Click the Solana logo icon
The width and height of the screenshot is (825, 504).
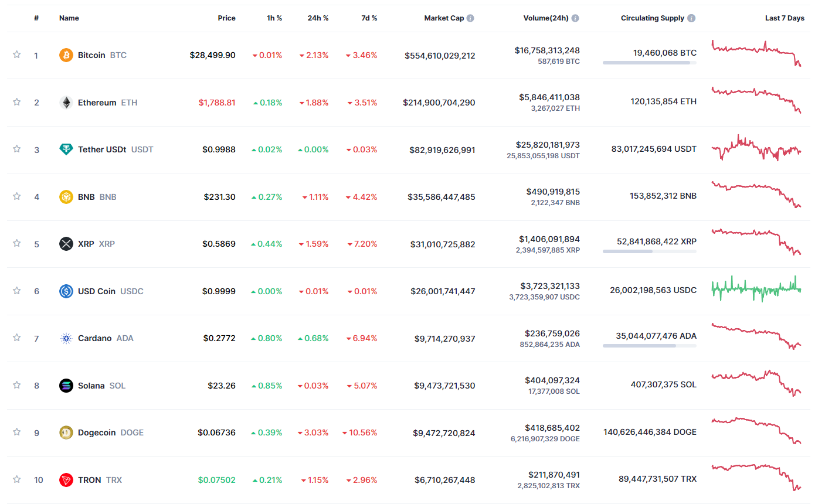[x=66, y=386]
